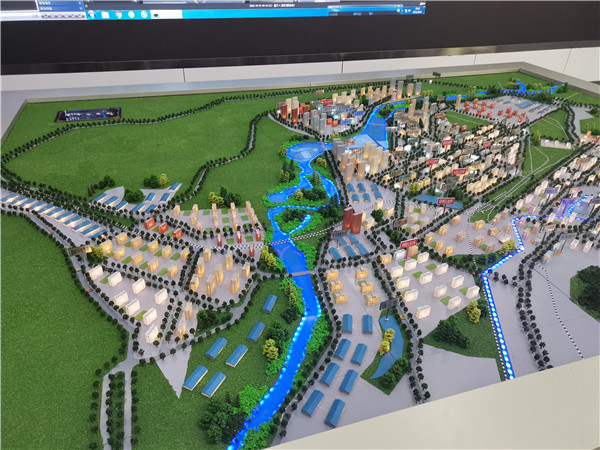The image size is (600, 450).
Task: Click the yellow round taskbar icon
Action: coord(131,15)
